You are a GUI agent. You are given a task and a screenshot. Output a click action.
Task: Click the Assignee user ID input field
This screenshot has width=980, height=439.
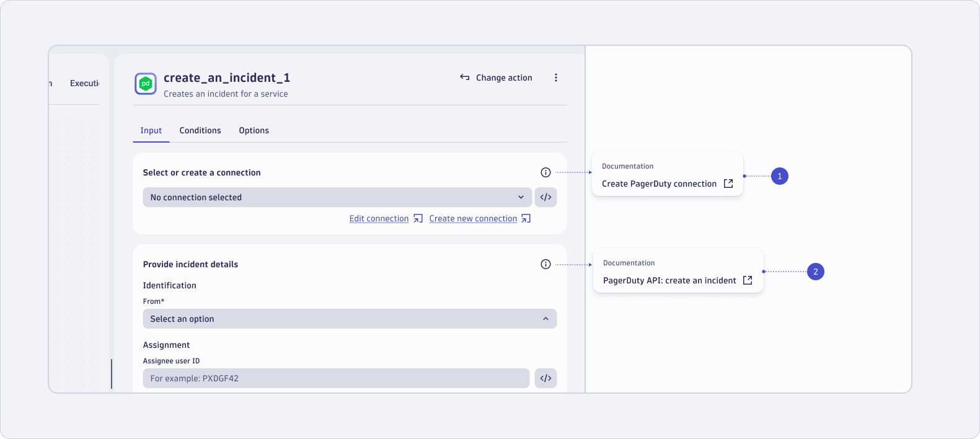336,378
